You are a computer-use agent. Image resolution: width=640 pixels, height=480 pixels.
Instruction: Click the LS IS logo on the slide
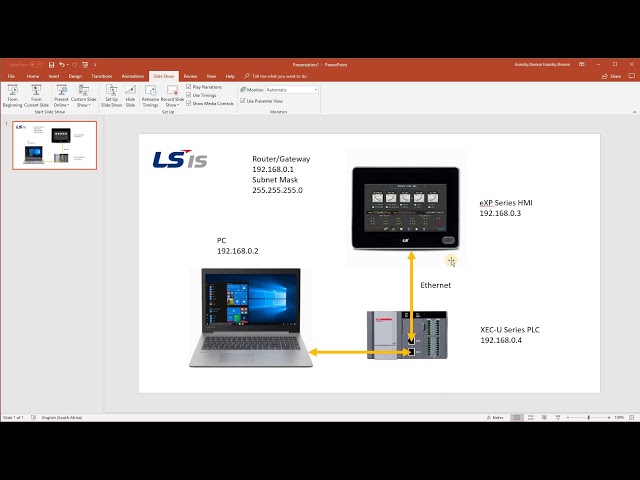[x=180, y=159]
